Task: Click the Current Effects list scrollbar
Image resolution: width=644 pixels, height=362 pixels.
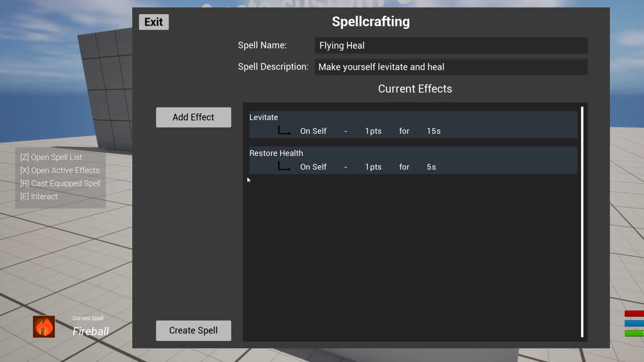Action: click(582, 222)
